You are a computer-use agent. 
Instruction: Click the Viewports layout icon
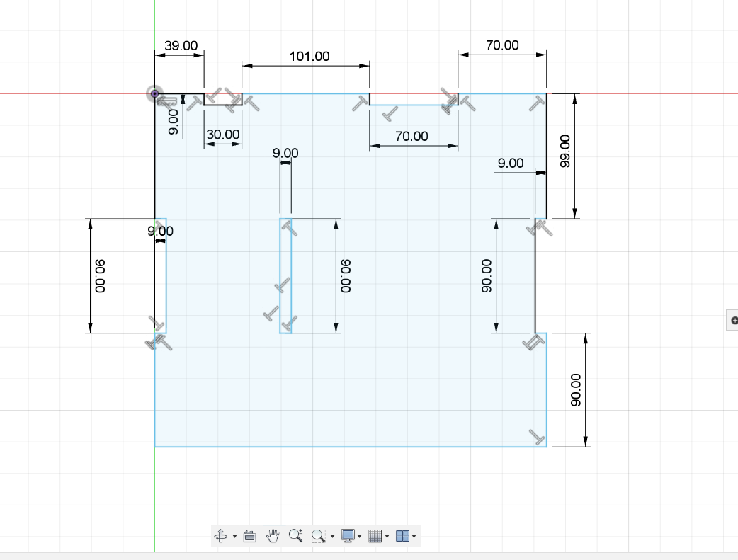(402, 536)
